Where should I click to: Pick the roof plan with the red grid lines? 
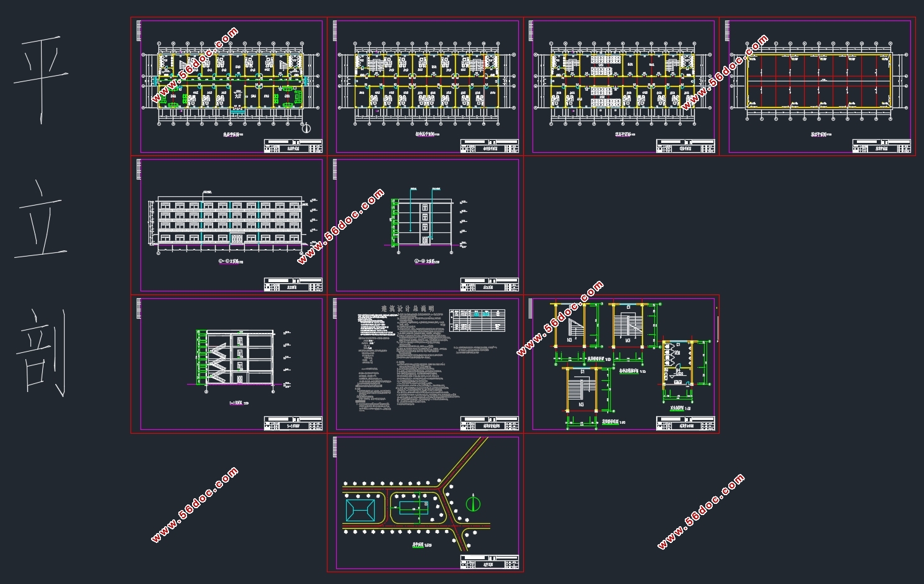(819, 82)
